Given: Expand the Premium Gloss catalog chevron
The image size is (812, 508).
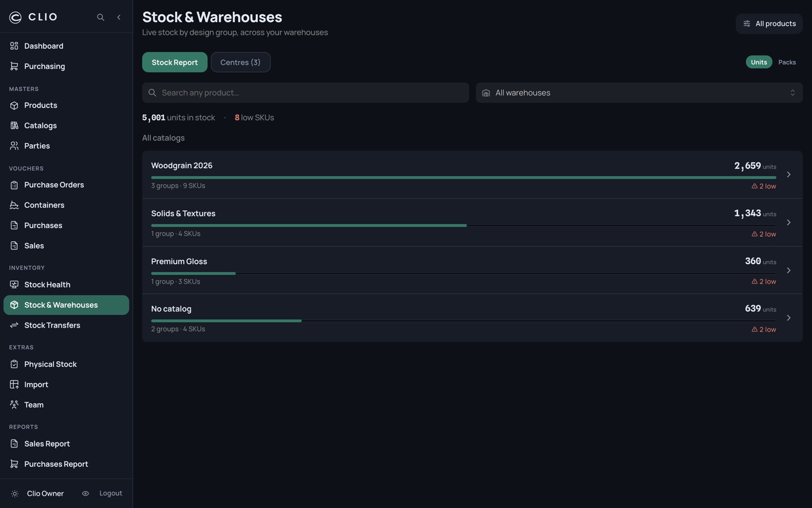Looking at the screenshot, I should tap(789, 270).
